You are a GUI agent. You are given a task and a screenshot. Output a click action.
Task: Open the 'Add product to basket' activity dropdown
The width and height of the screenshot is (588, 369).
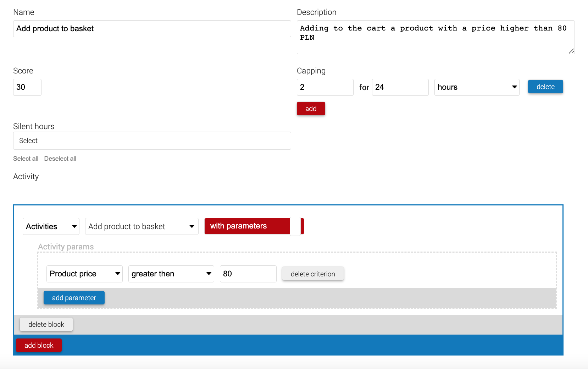point(142,226)
